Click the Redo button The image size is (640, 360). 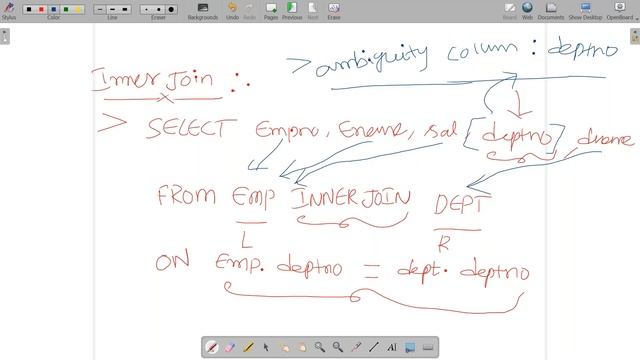click(249, 11)
